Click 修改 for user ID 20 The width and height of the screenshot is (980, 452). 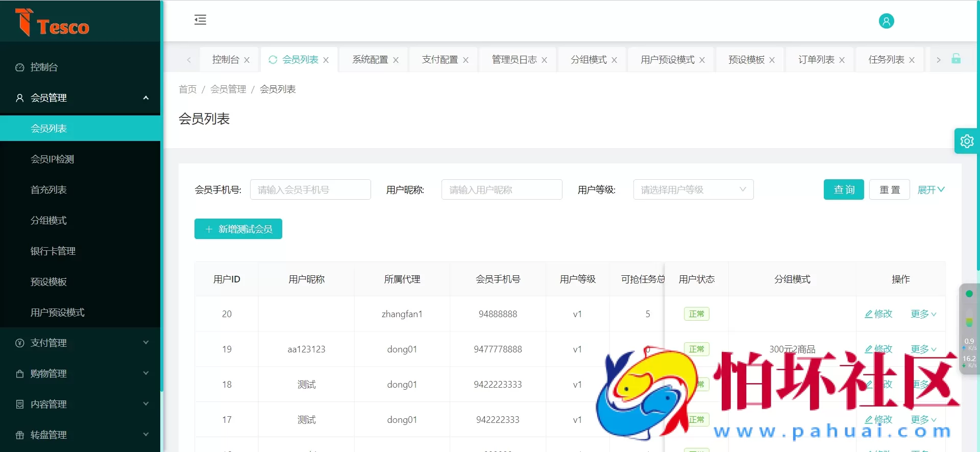click(878, 314)
